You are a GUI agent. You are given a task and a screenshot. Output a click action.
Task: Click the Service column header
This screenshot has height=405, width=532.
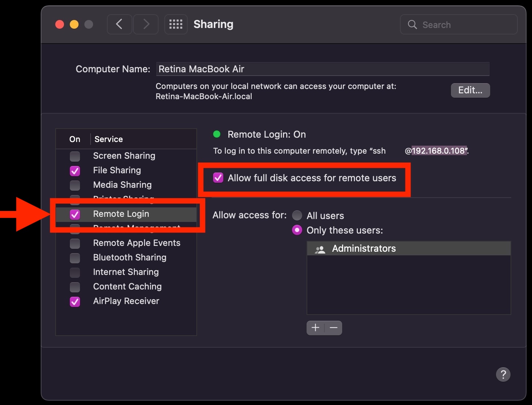click(x=109, y=139)
